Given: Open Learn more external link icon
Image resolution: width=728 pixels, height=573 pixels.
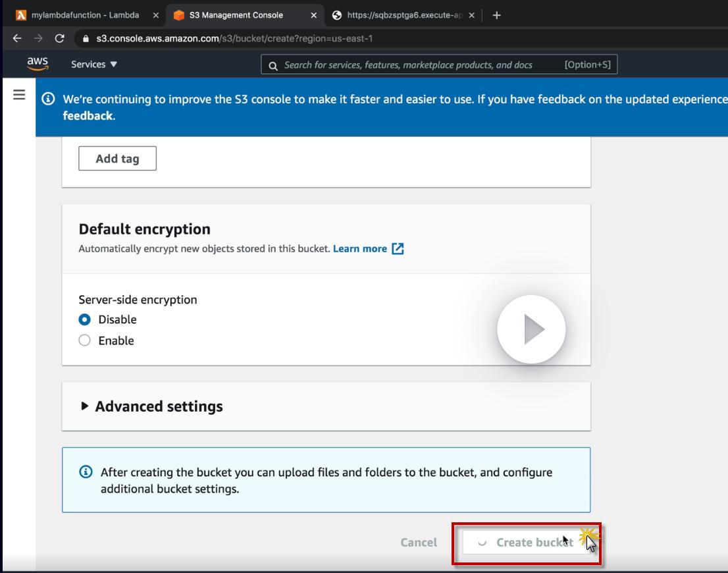Looking at the screenshot, I should click(398, 248).
